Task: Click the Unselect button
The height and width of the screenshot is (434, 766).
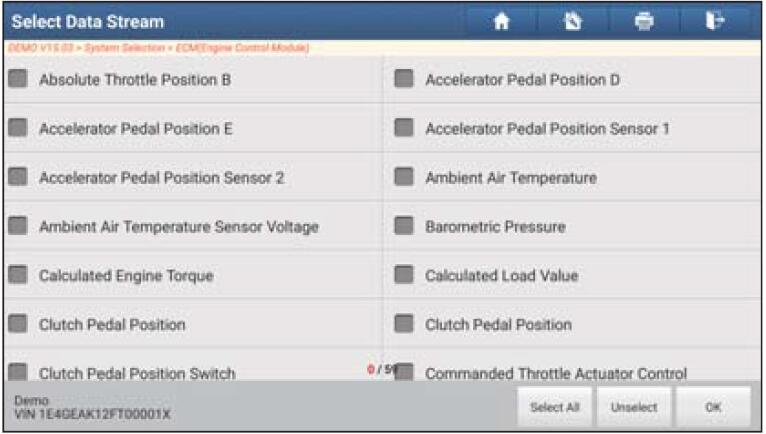Action: (x=634, y=407)
